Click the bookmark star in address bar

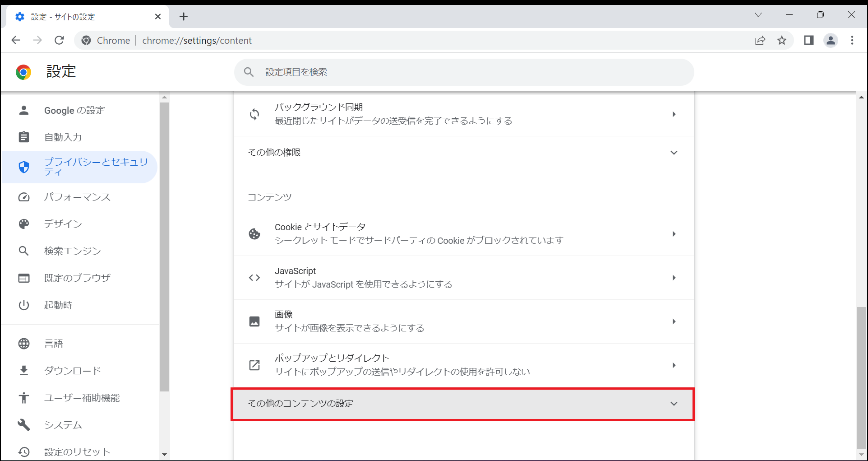click(783, 40)
